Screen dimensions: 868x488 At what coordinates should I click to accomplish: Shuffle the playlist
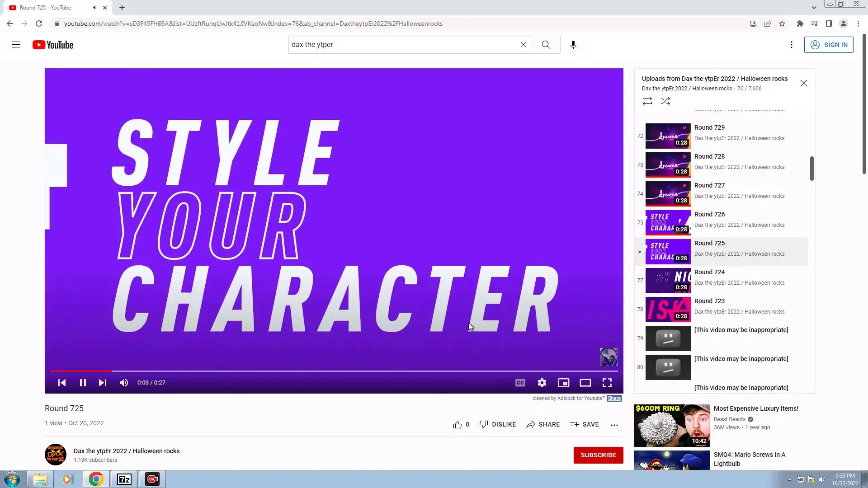[x=665, y=101]
